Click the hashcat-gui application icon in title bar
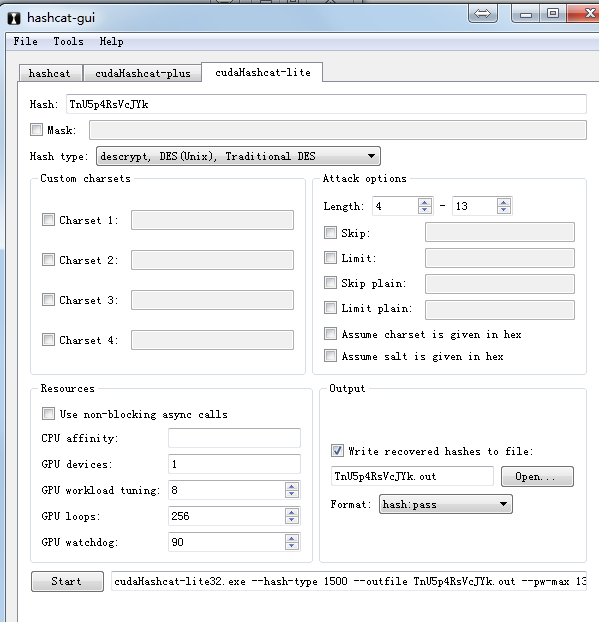 14,18
